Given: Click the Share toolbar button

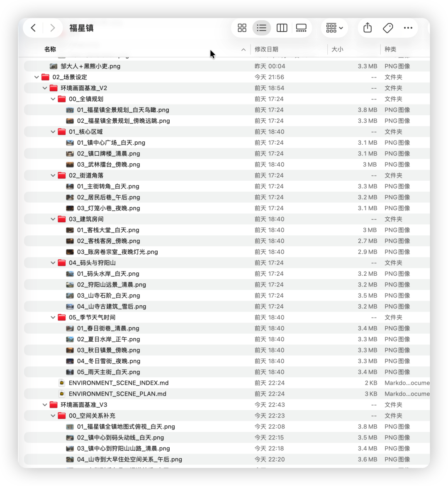Looking at the screenshot, I should pyautogui.click(x=368, y=28).
